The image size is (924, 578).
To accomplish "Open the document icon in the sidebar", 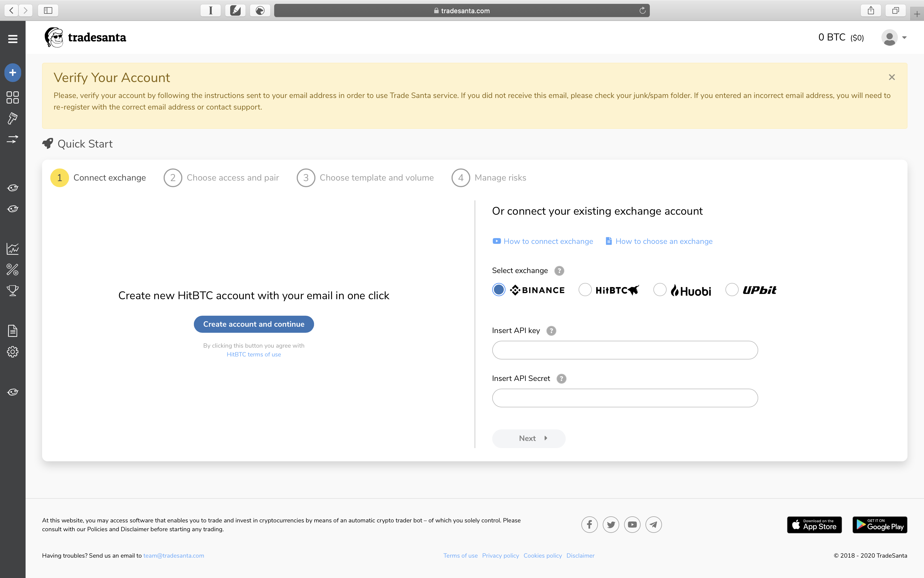I will tap(13, 331).
